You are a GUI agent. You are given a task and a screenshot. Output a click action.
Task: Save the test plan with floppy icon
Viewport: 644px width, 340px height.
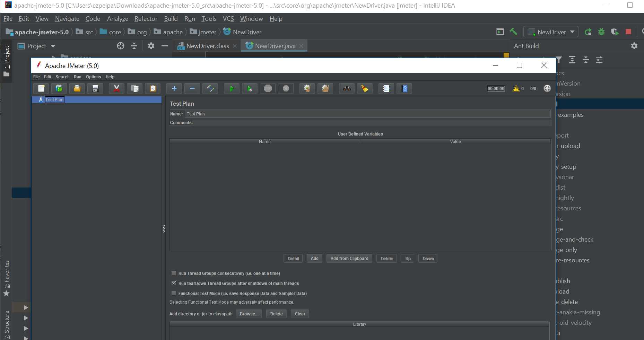tap(95, 88)
